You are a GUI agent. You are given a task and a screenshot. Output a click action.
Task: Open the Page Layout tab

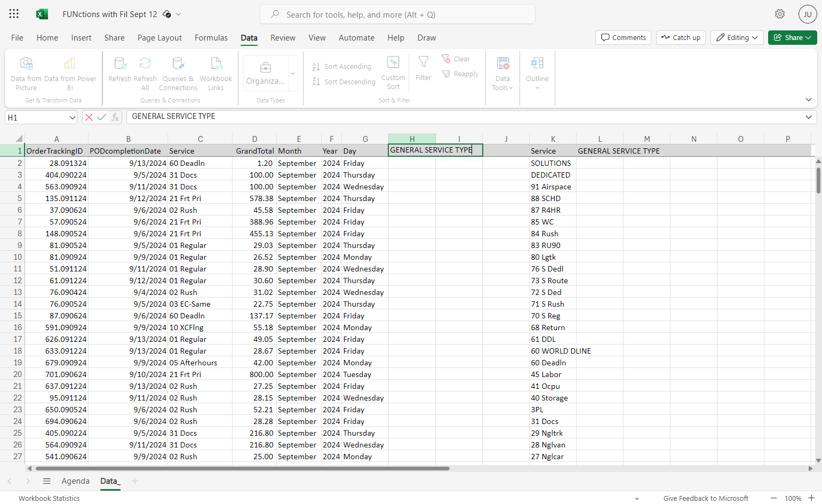click(159, 38)
